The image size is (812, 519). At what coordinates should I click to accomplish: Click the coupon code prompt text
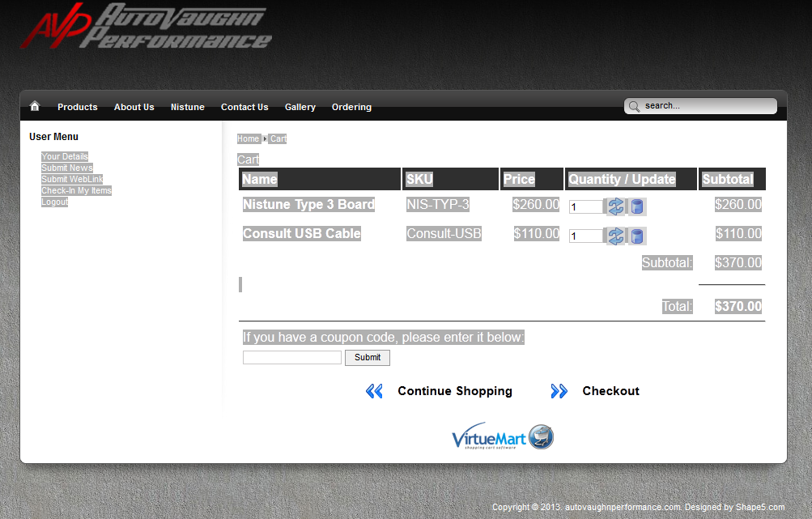(384, 337)
